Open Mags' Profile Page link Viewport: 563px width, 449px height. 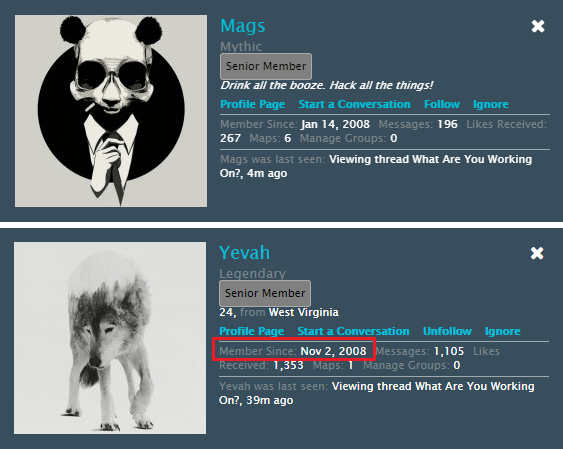point(253,104)
